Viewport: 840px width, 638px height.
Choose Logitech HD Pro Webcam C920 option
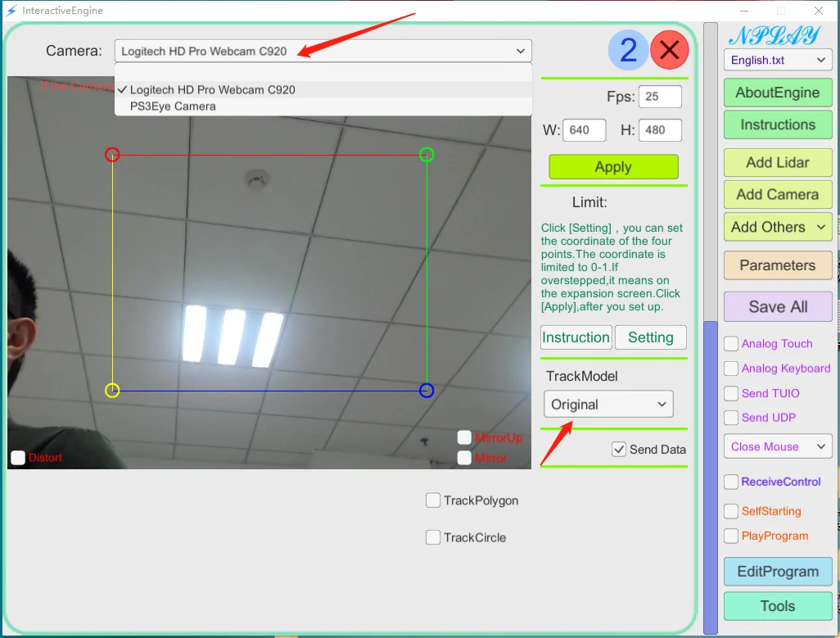coord(323,89)
